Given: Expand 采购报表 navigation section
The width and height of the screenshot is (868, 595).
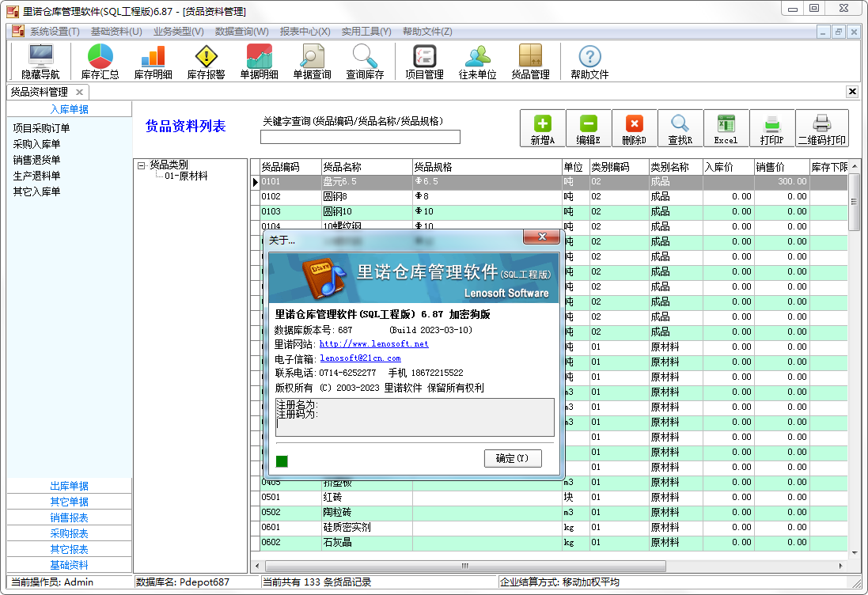Looking at the screenshot, I should (x=69, y=533).
